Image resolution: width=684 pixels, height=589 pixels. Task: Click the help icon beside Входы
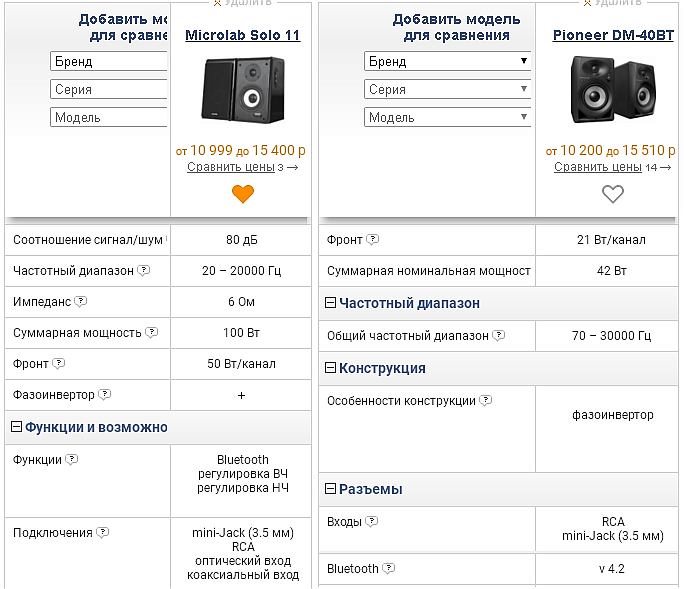pyautogui.click(x=373, y=522)
